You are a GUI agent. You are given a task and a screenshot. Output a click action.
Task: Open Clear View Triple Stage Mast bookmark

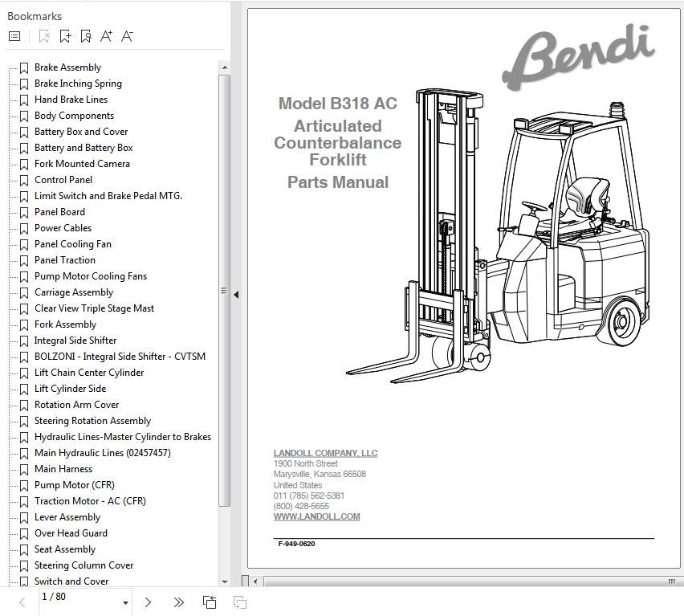[94, 308]
